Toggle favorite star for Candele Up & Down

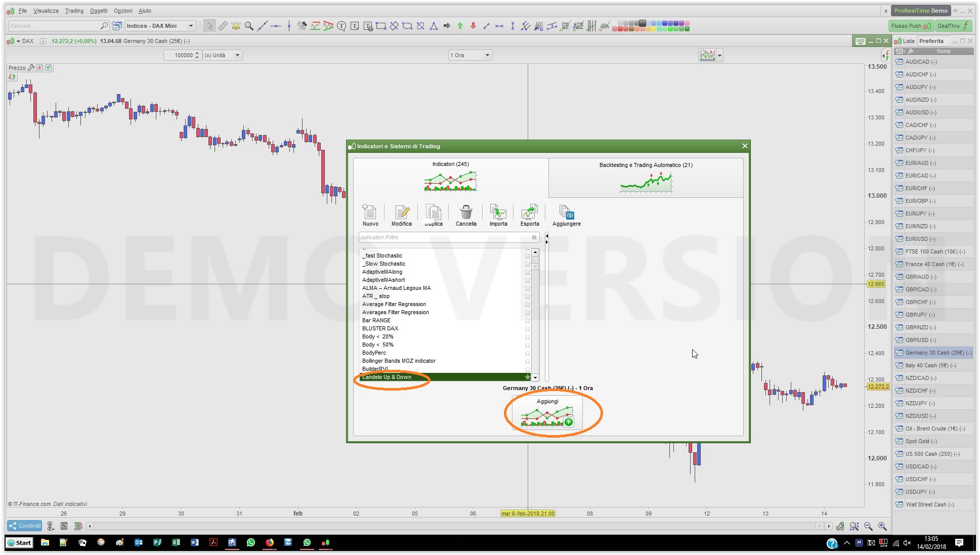tap(528, 377)
